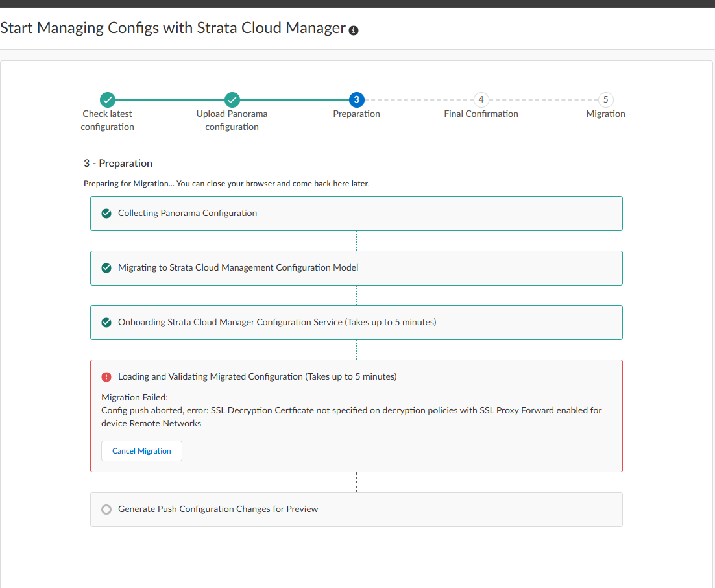Image resolution: width=715 pixels, height=588 pixels.
Task: Click the info icon beside the page title
Action: 354,31
